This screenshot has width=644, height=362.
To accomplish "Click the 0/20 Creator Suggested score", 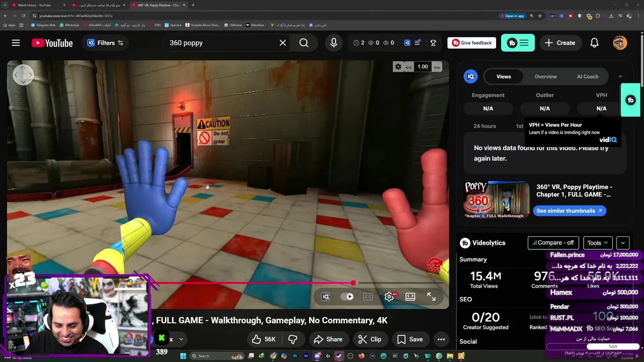I will click(x=486, y=317).
